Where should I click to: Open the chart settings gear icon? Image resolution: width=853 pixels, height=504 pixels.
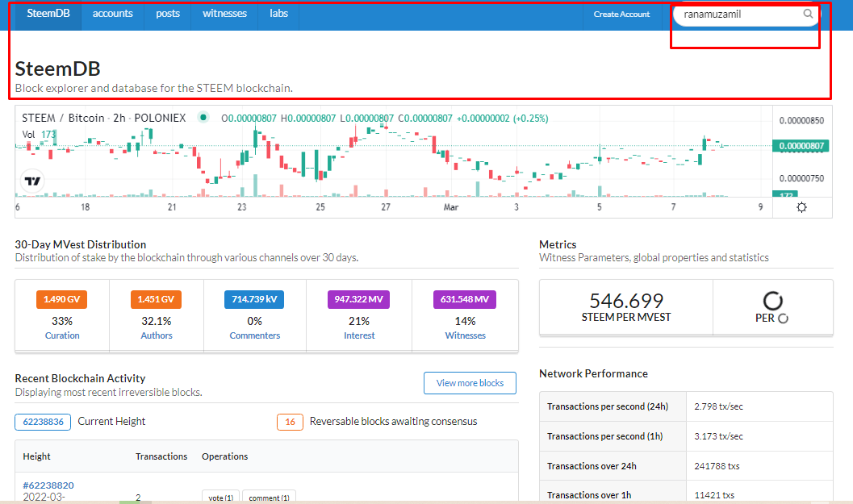(x=801, y=207)
